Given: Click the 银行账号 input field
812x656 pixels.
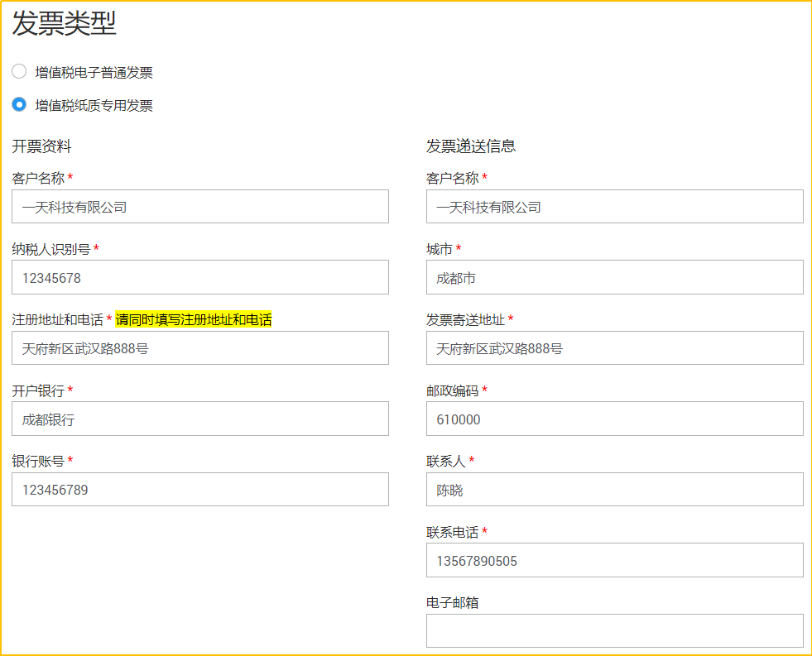Looking at the screenshot, I should 199,490.
